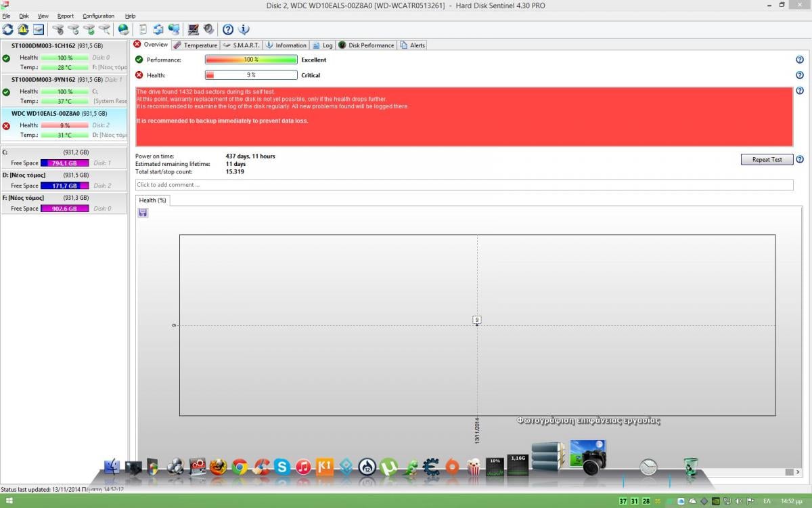Click the red bad sectors warning message

tap(464, 117)
